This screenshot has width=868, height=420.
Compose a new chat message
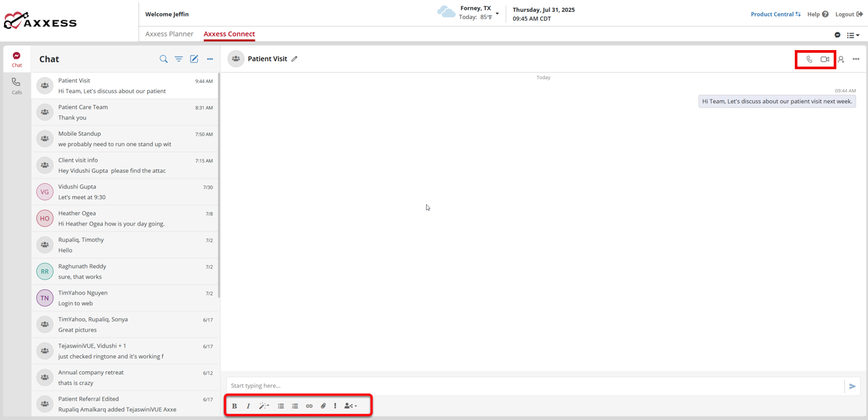point(194,59)
